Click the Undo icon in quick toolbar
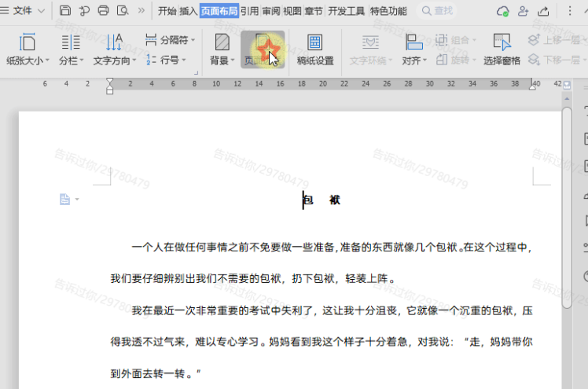The height and width of the screenshot is (389, 588). tap(84, 11)
